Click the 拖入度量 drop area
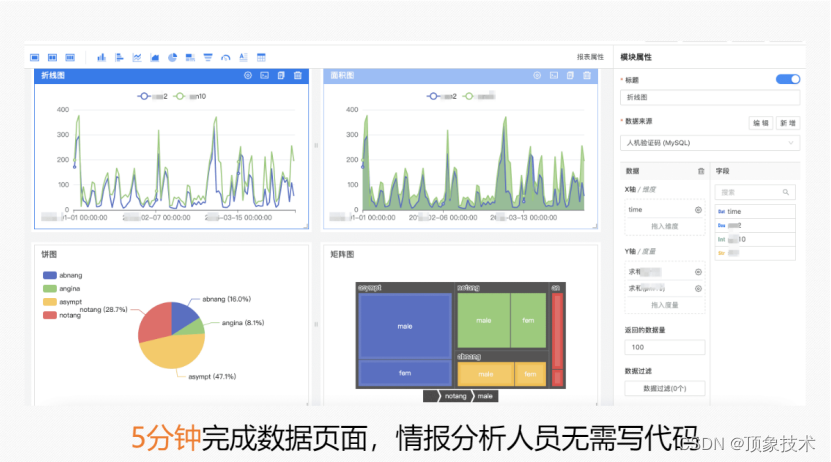Screen dimensions: 831x462 pos(665,305)
